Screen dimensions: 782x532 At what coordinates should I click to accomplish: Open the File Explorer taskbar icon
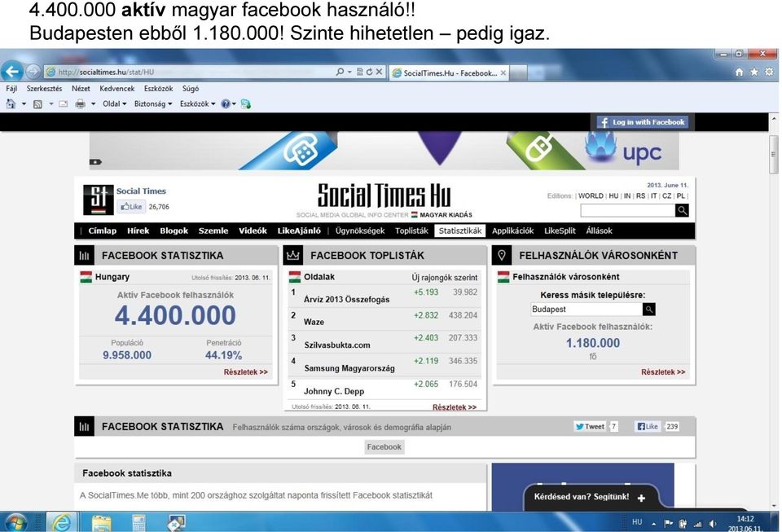(101, 522)
